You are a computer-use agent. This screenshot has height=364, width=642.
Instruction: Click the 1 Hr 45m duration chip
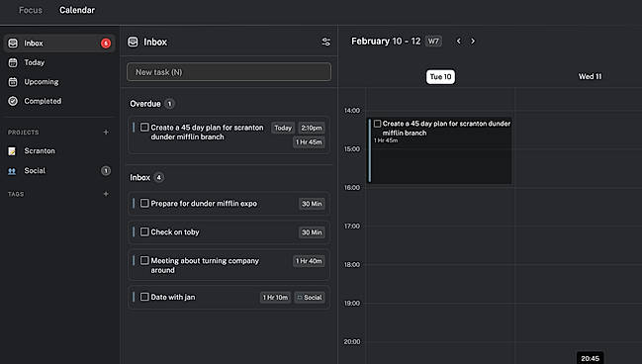309,142
